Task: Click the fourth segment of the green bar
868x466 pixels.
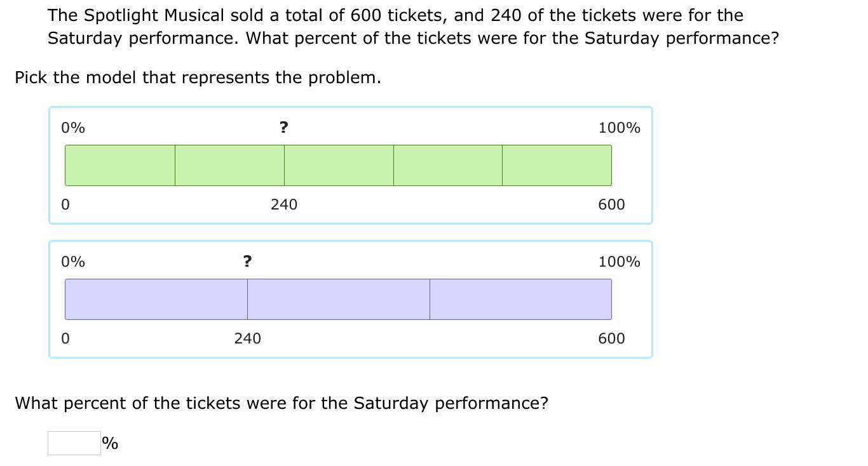Action: [448, 165]
